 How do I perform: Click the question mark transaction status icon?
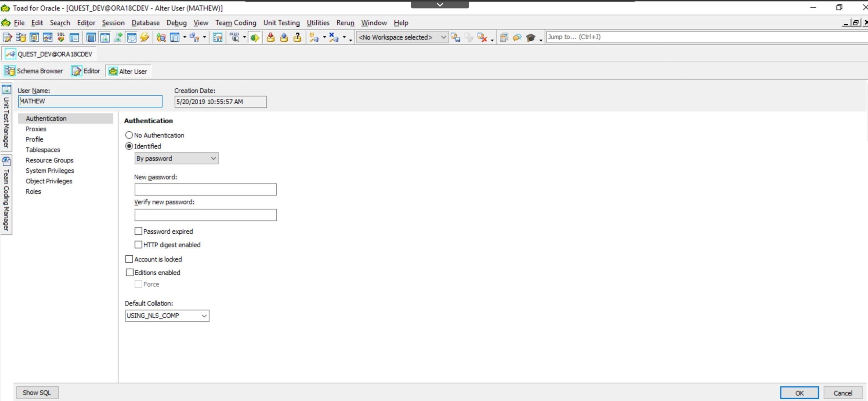pyautogui.click(x=297, y=37)
